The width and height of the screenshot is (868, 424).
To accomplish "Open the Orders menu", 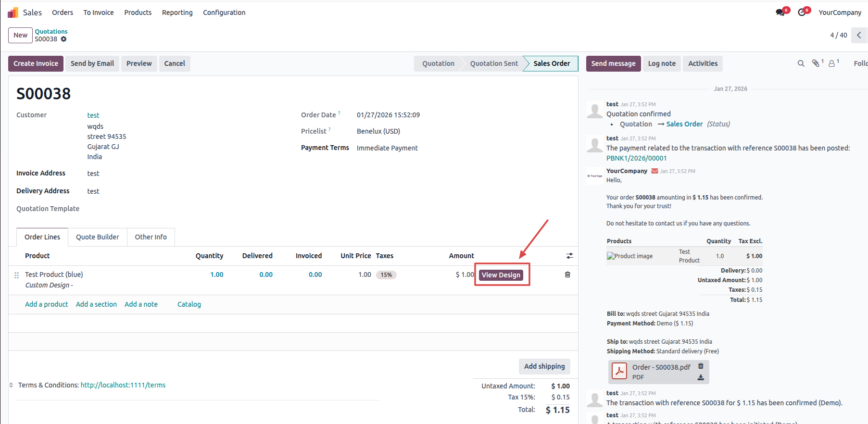I will tap(63, 12).
